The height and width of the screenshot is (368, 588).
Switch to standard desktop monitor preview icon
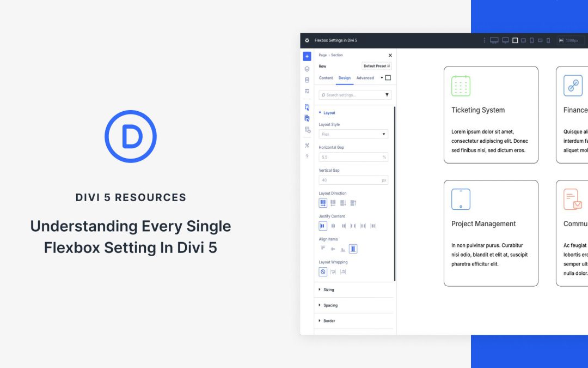pyautogui.click(x=505, y=40)
